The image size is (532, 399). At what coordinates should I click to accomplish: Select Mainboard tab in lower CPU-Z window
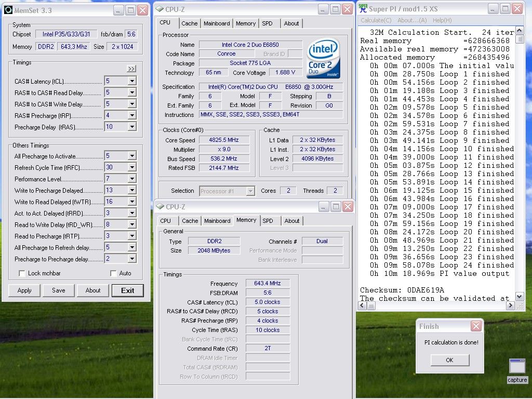tap(218, 221)
